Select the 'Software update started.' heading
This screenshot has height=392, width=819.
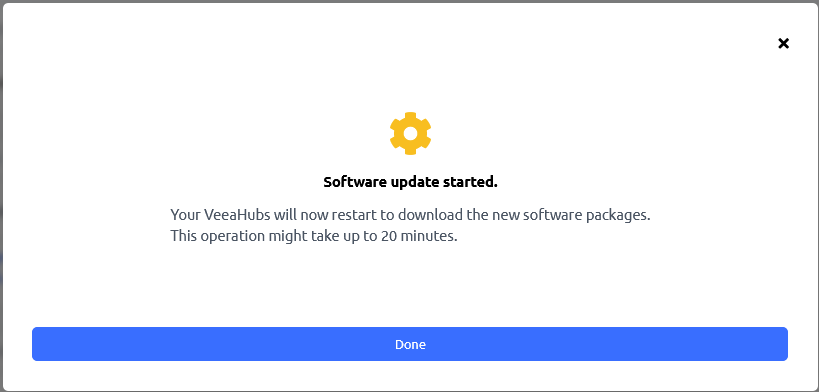pos(411,182)
